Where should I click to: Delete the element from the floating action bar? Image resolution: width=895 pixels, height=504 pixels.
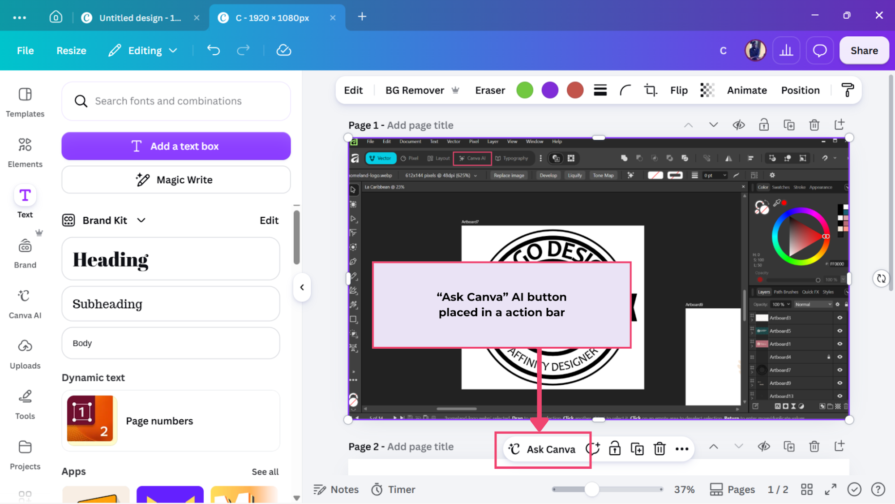tap(659, 449)
